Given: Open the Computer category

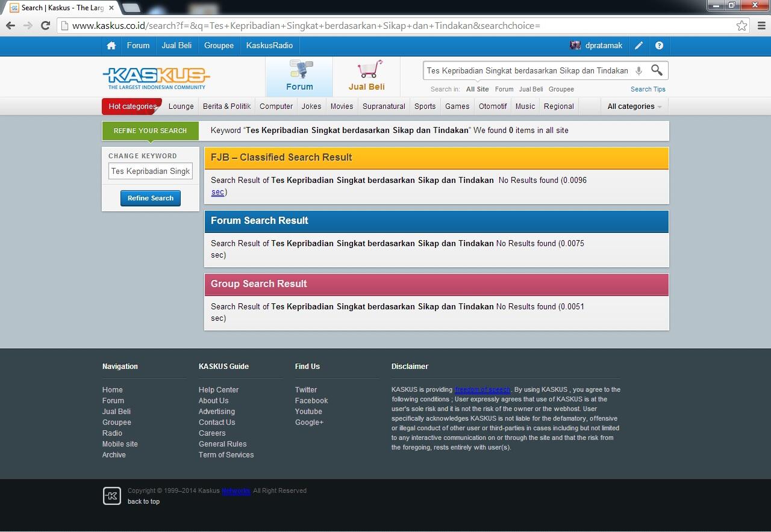Looking at the screenshot, I should click(x=276, y=107).
